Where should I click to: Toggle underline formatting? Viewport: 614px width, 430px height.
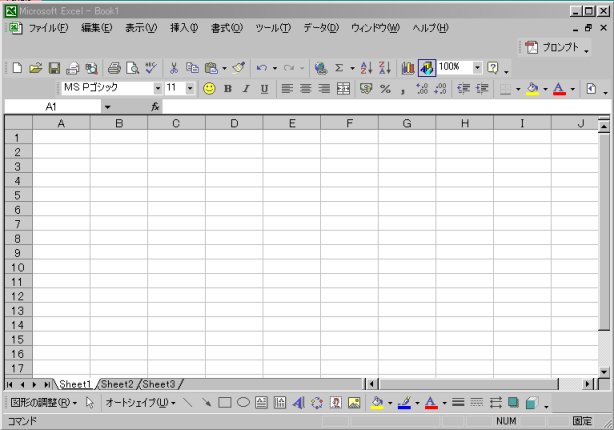point(264,89)
